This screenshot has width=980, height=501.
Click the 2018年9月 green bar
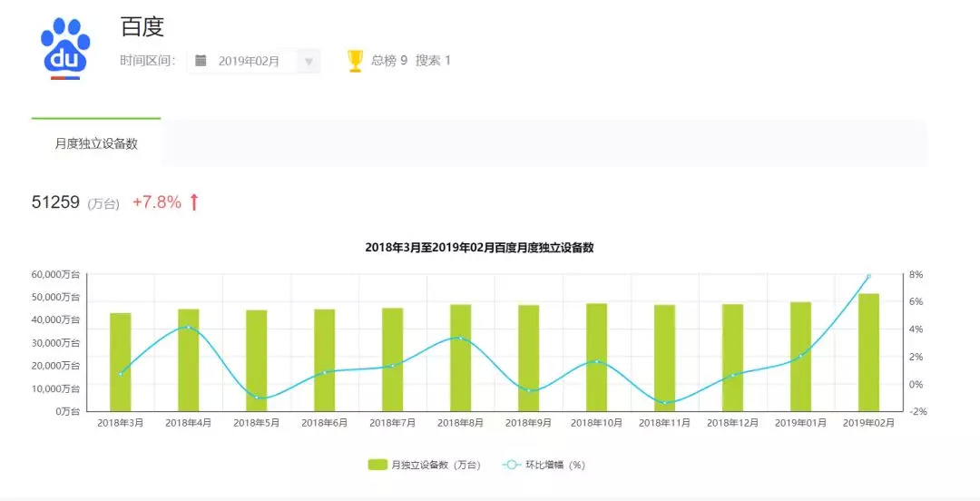[x=529, y=359]
